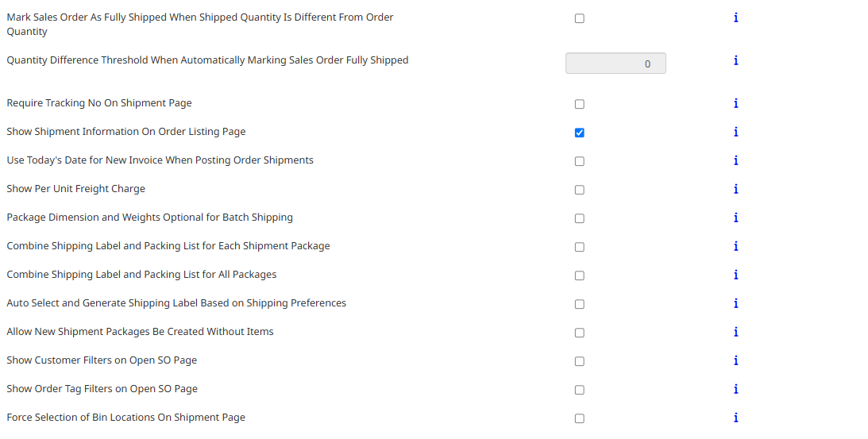868x439 pixels.
Task: Check Show Per Unit Freight Charge
Action: point(580,190)
